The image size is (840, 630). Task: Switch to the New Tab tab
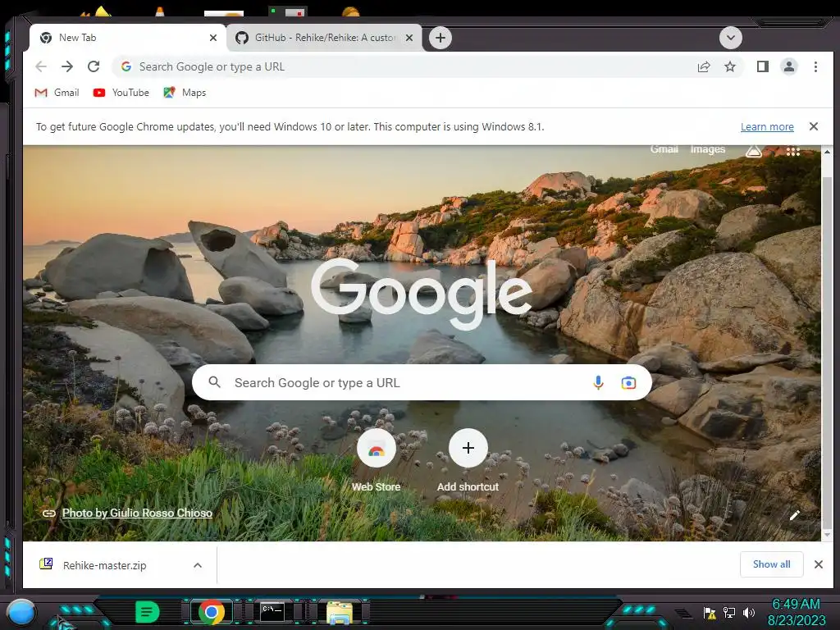[128, 38]
